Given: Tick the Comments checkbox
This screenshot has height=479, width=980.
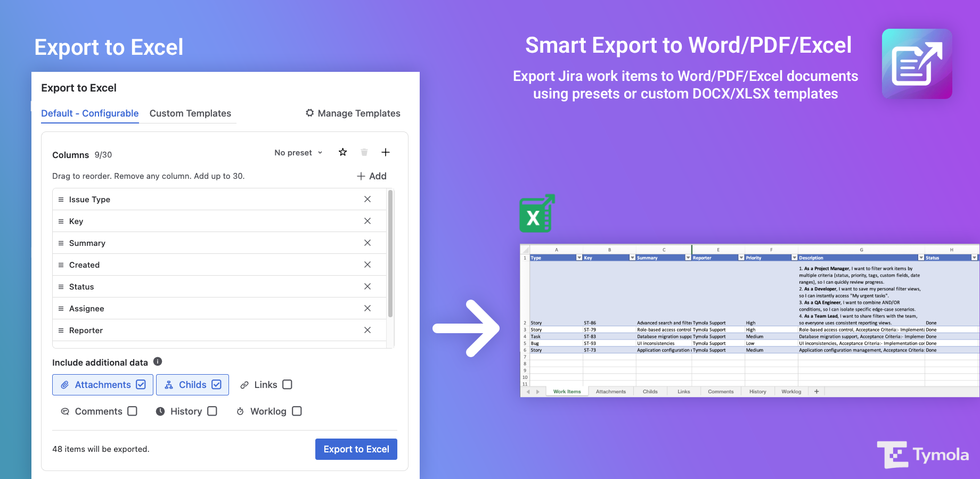Looking at the screenshot, I should 133,411.
